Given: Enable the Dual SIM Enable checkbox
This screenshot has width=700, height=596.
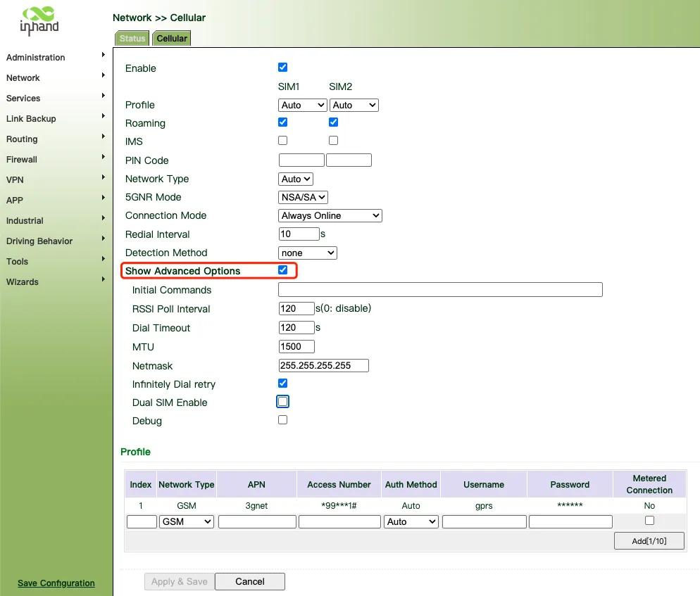Looking at the screenshot, I should [x=282, y=402].
